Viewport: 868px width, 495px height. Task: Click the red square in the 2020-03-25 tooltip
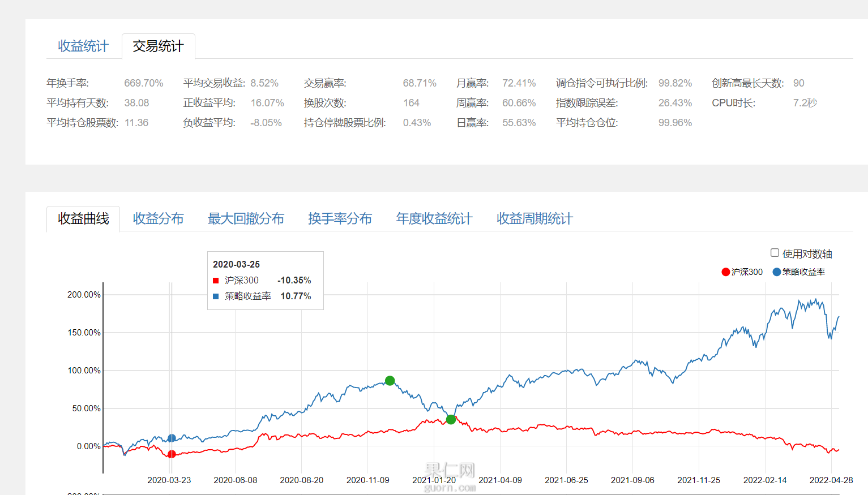click(216, 281)
